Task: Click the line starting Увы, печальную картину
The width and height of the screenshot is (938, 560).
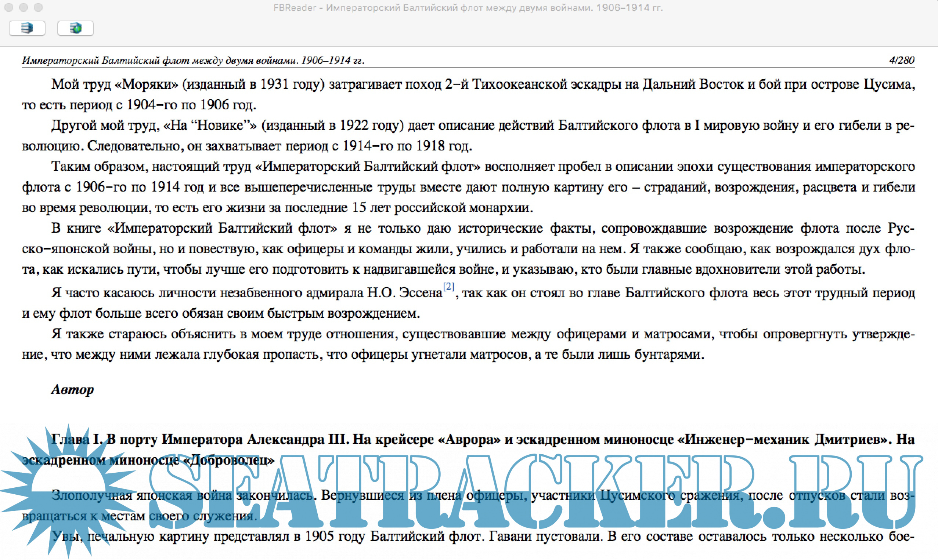Action: click(468, 536)
